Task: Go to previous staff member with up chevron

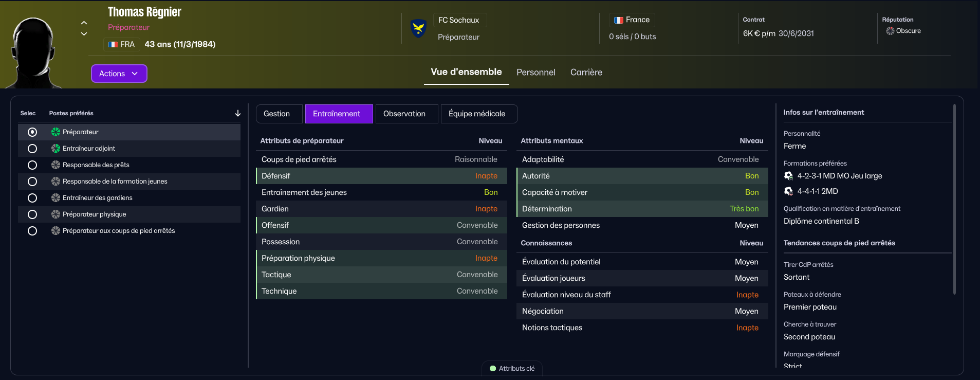Action: [x=84, y=23]
